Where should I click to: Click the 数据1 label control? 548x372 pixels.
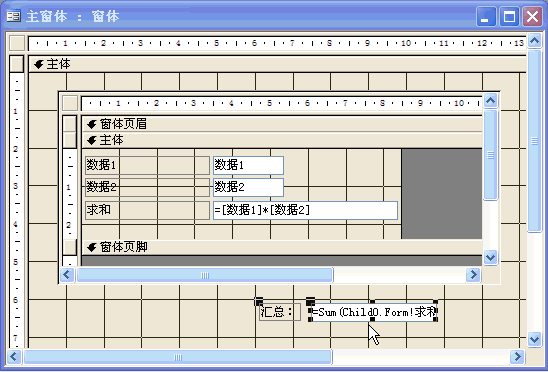(147, 165)
